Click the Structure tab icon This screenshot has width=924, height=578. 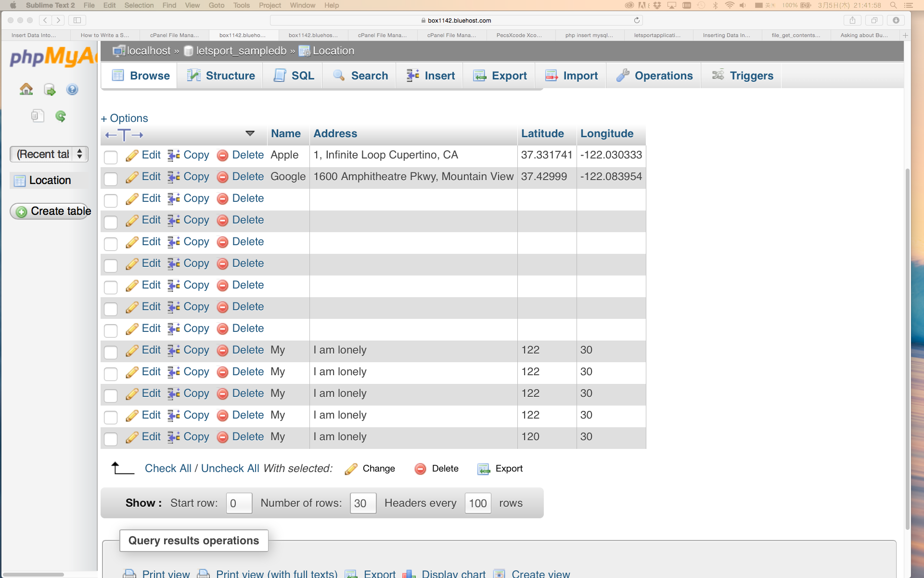tap(194, 75)
